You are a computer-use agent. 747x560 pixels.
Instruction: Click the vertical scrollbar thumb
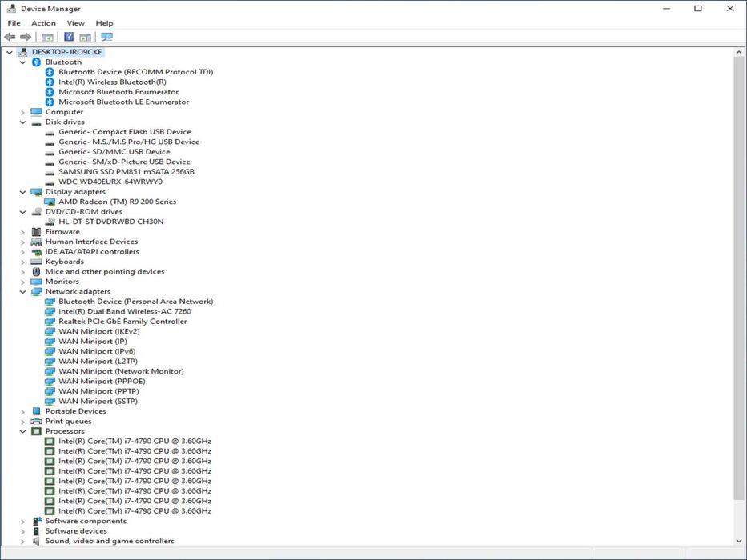click(x=739, y=278)
